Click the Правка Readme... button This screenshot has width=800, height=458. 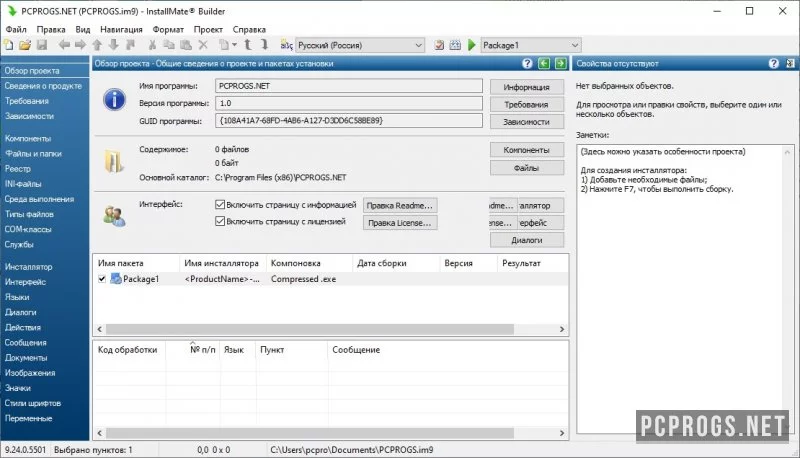click(400, 206)
